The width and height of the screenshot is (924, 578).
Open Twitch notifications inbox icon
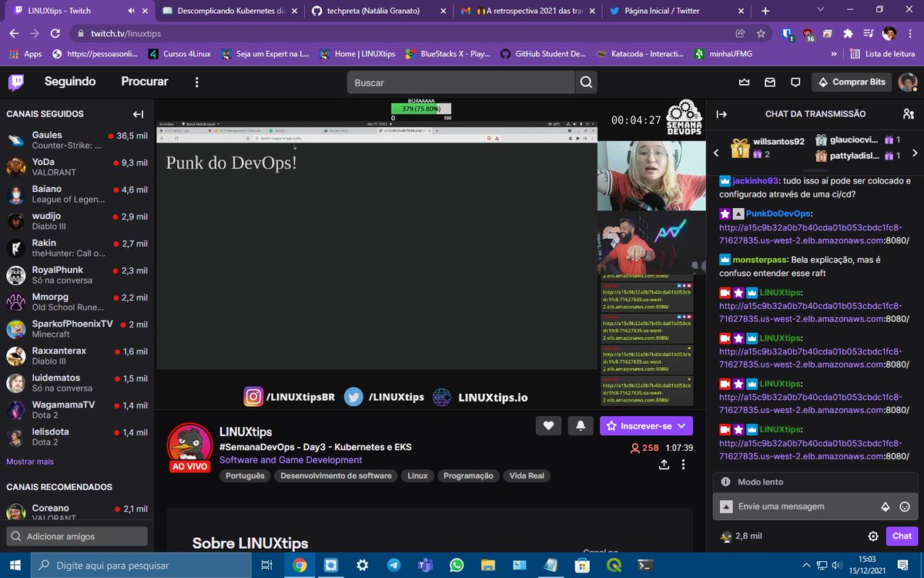(770, 82)
